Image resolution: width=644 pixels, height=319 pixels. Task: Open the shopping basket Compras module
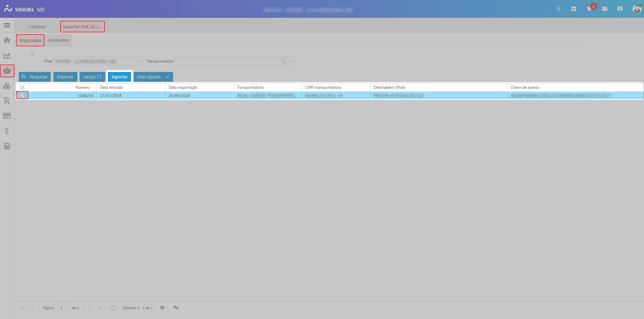7,71
